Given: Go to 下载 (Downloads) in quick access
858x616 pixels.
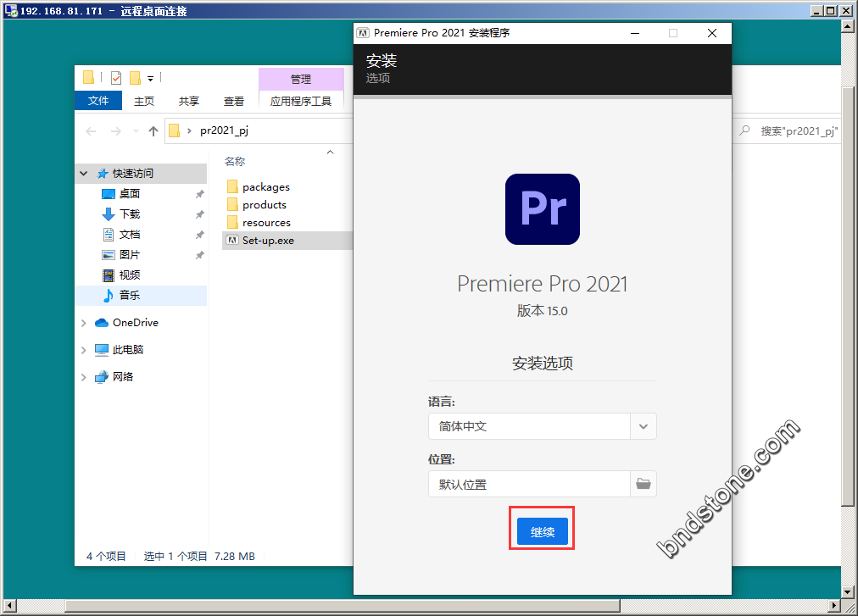Looking at the screenshot, I should pyautogui.click(x=130, y=214).
